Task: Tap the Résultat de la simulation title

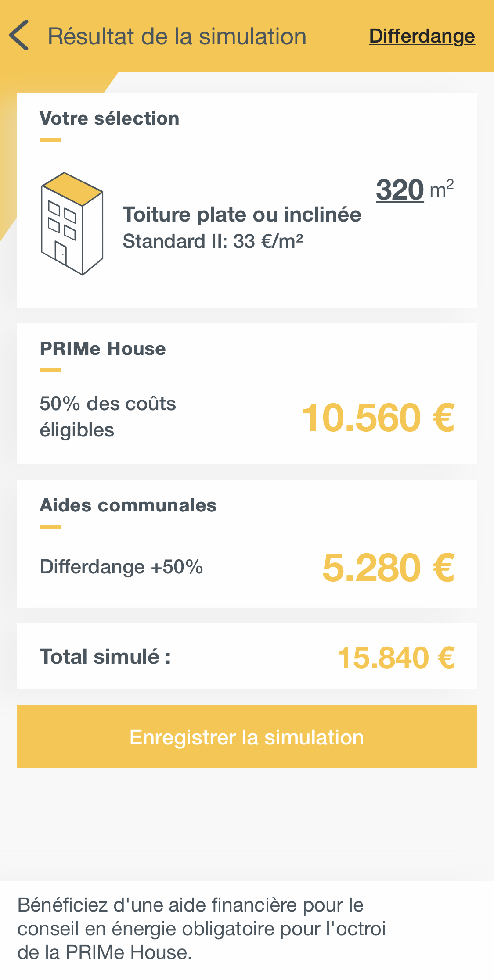Action: click(x=177, y=36)
